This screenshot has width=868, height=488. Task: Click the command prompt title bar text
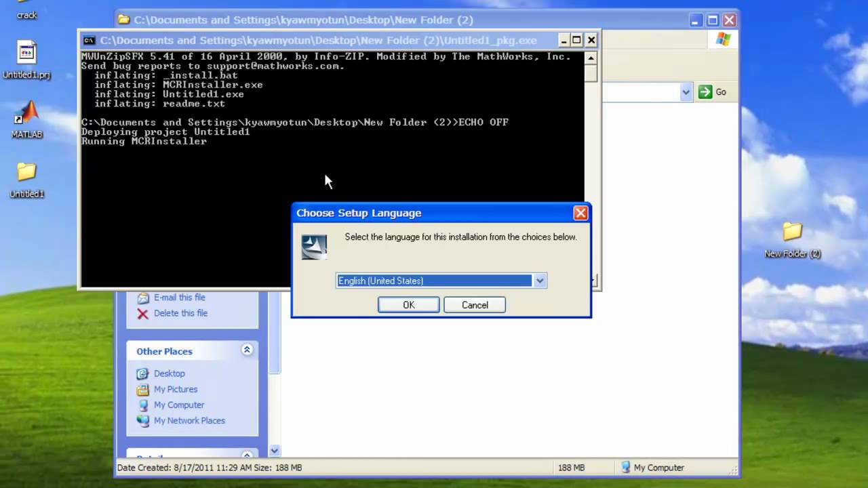tap(318, 41)
